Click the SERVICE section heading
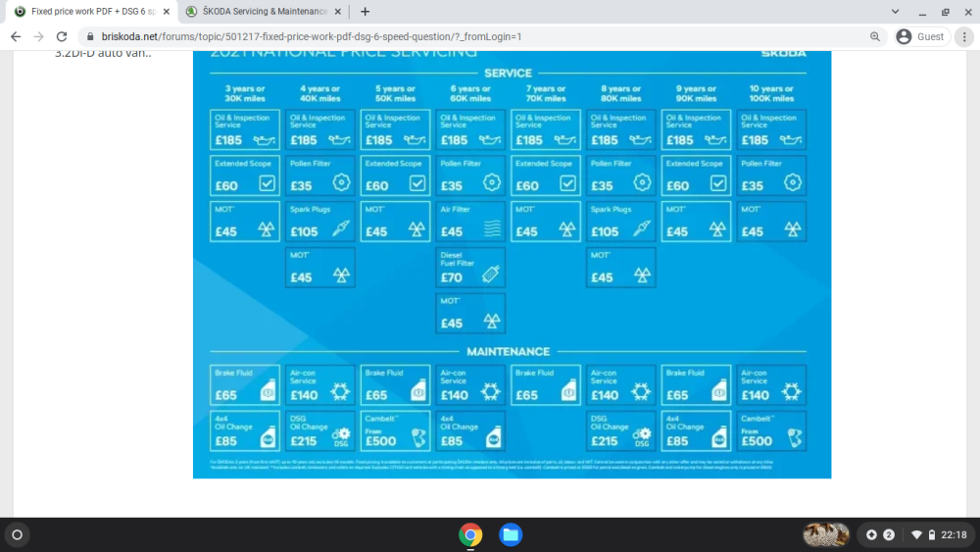980x552 pixels. point(508,74)
